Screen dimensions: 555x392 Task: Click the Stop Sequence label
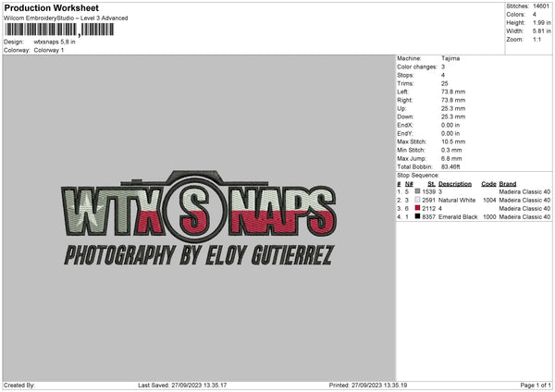pyautogui.click(x=418, y=175)
